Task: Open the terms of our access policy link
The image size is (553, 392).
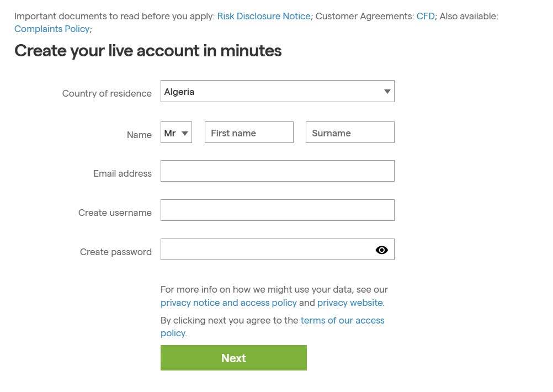Action: pos(342,320)
